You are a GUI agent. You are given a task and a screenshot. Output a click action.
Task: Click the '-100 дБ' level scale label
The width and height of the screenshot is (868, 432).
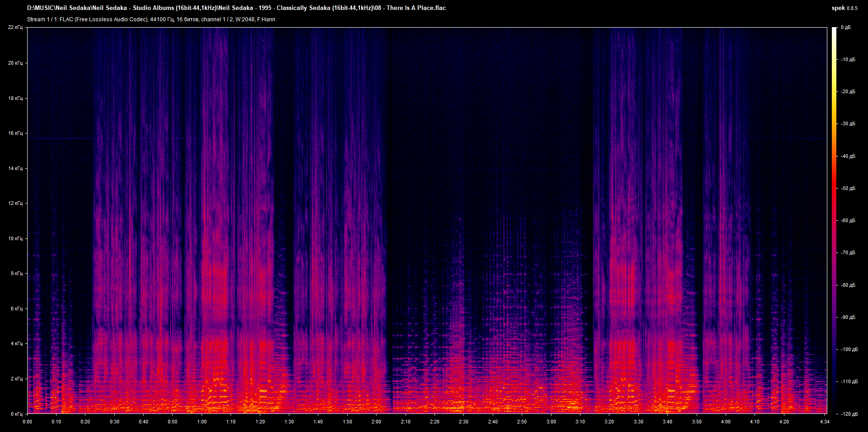(849, 350)
